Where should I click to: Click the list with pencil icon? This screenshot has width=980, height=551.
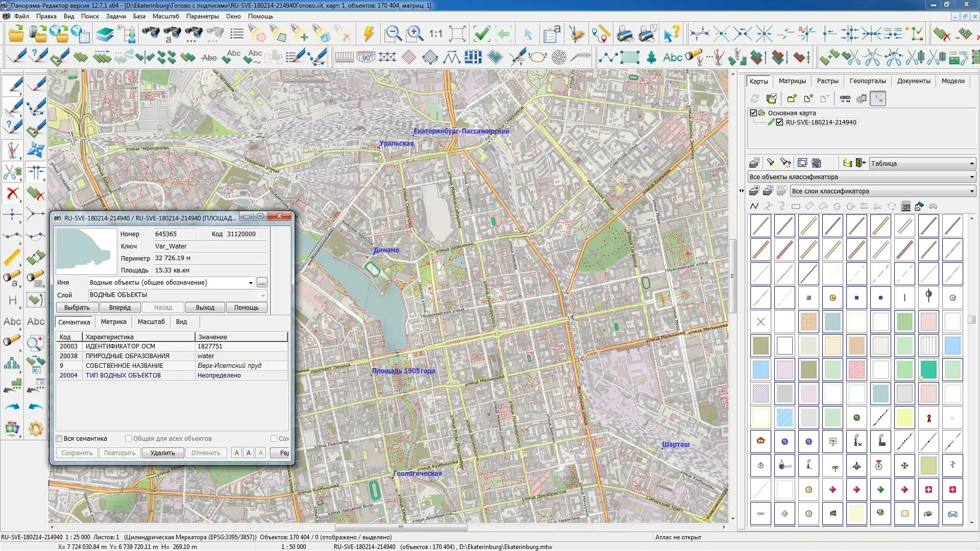pyautogui.click(x=296, y=57)
